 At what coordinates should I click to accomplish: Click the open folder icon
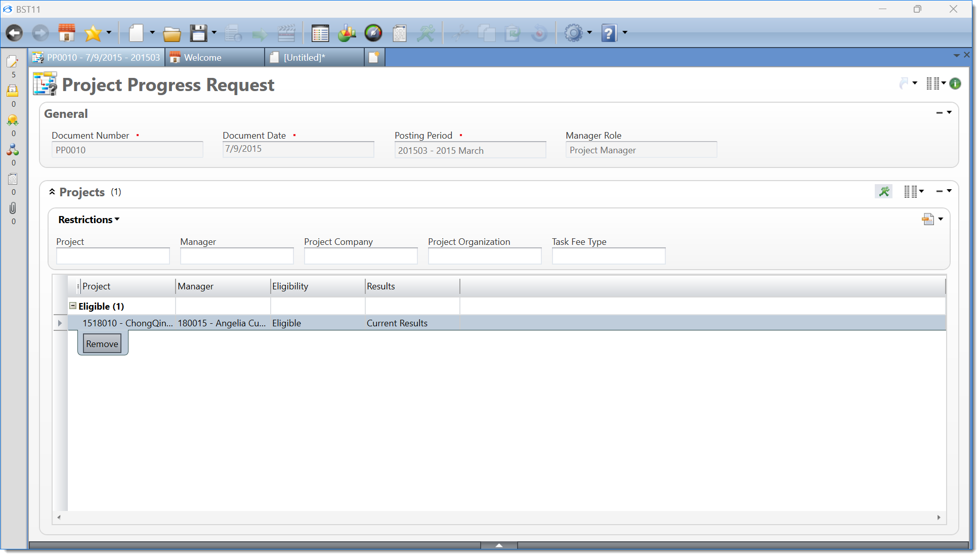172,34
